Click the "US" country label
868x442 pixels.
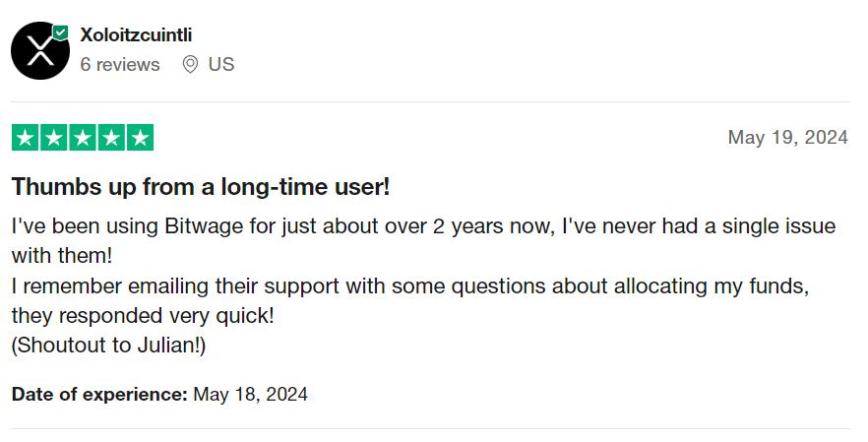[x=221, y=65]
